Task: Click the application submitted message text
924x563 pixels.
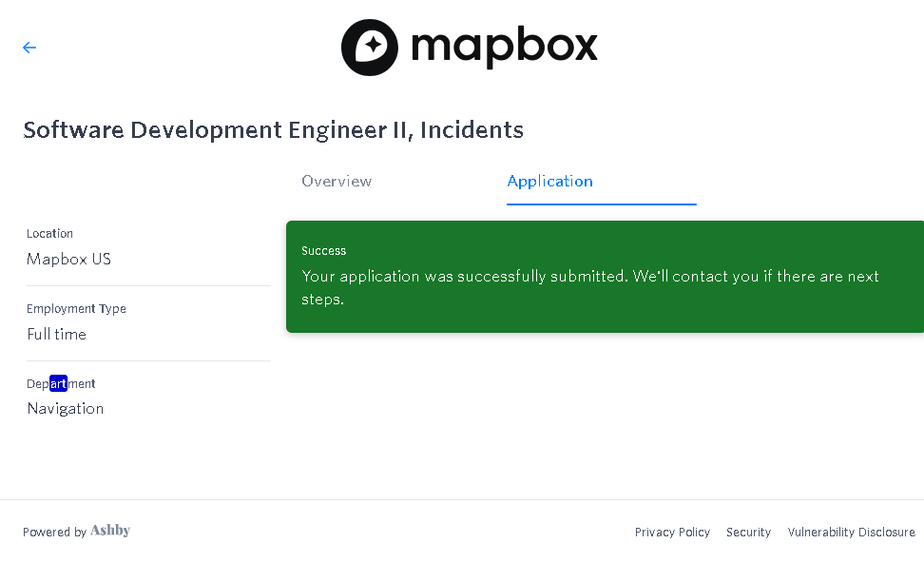Action: (589, 277)
